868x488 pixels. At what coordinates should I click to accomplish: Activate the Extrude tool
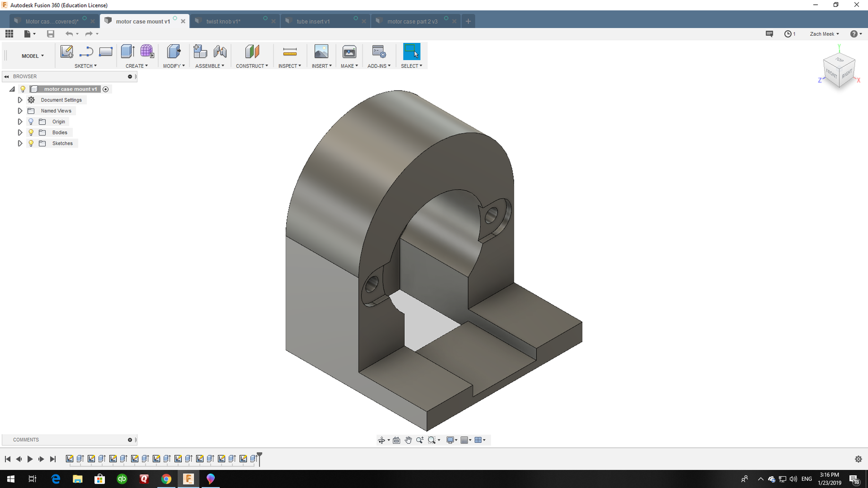pyautogui.click(x=127, y=51)
